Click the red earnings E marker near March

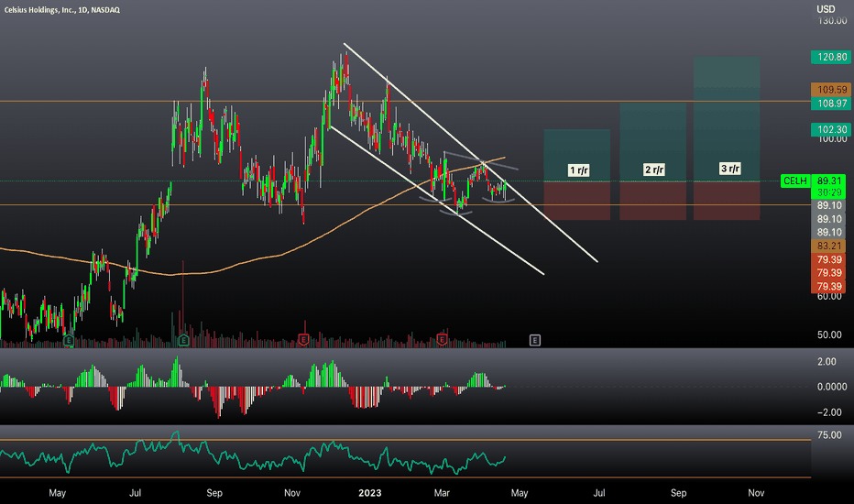pyautogui.click(x=442, y=340)
